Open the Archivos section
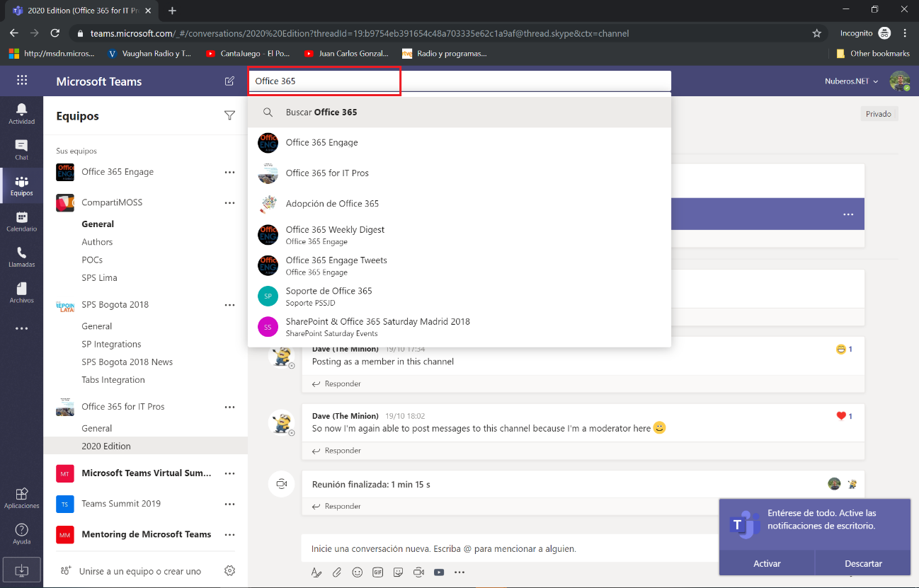 (x=22, y=291)
